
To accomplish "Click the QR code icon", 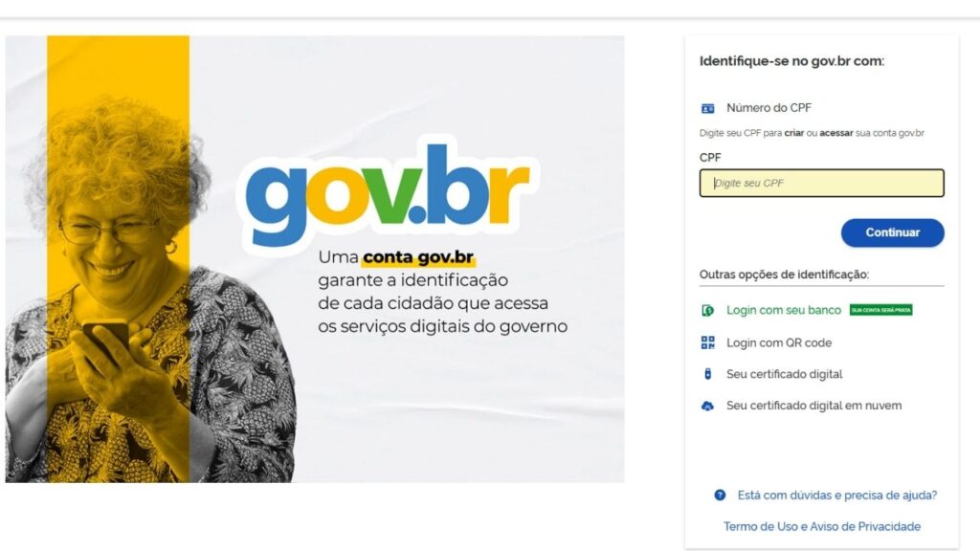I will (x=707, y=342).
